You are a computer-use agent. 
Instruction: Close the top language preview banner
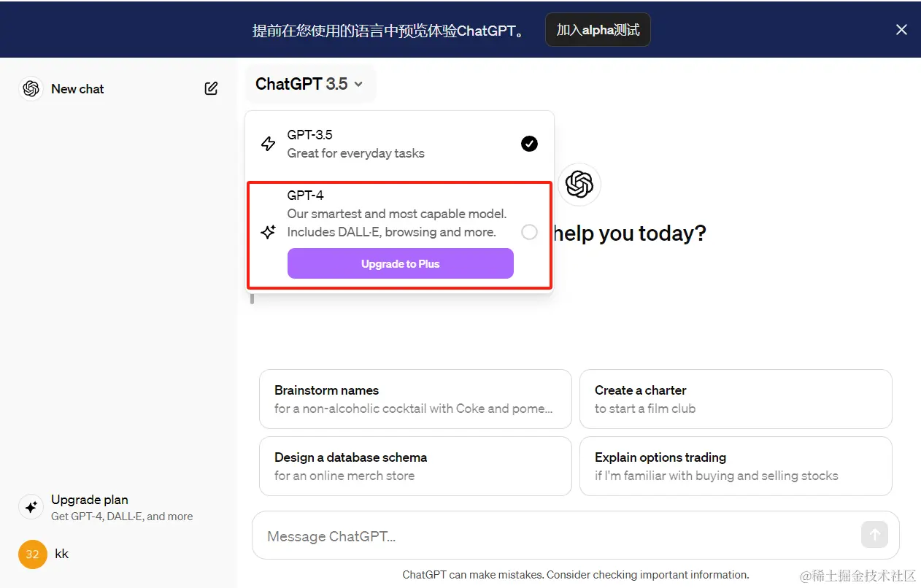(x=901, y=30)
